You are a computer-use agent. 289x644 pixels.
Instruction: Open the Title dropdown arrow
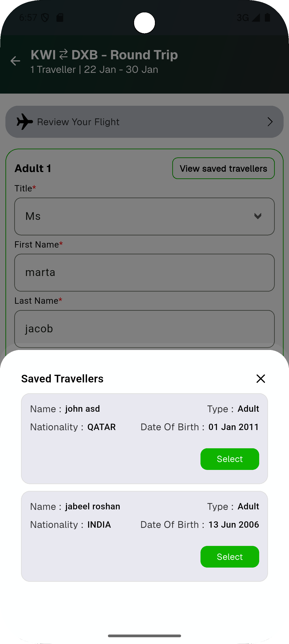pyautogui.click(x=257, y=216)
